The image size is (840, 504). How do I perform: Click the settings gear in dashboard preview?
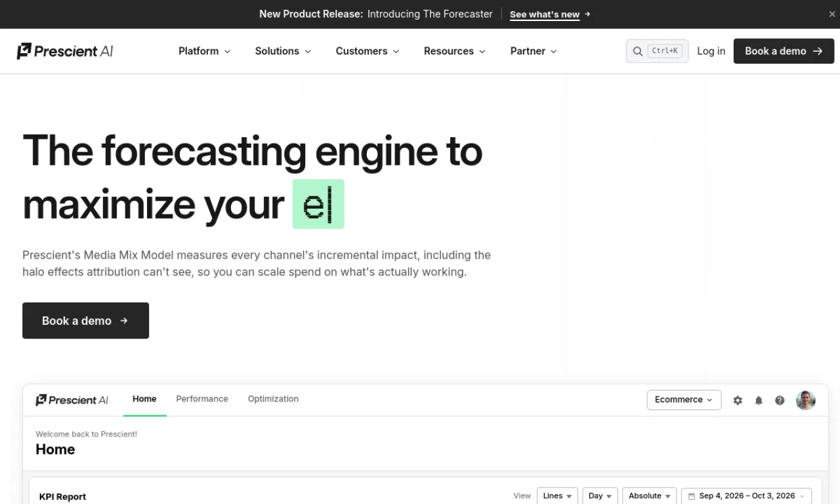[x=738, y=400]
